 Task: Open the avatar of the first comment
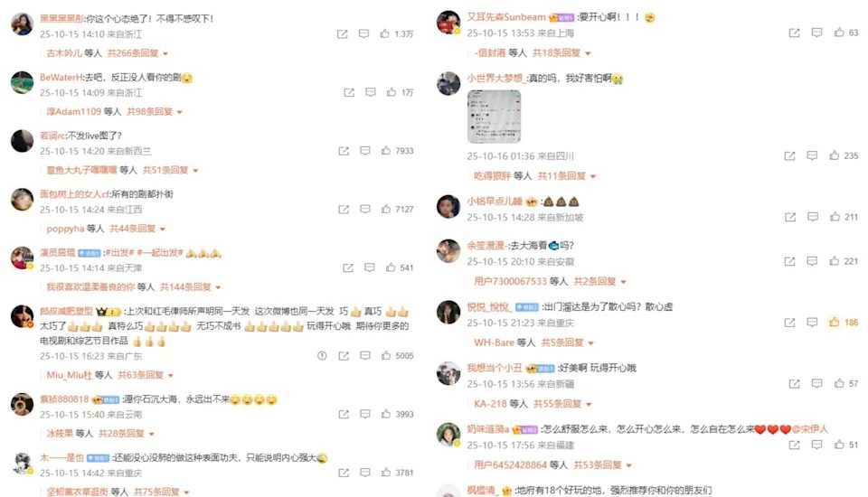[22, 23]
